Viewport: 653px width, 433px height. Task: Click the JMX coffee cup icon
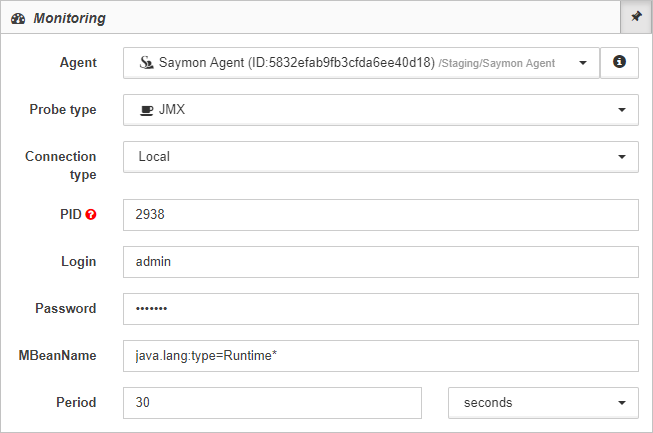147,110
